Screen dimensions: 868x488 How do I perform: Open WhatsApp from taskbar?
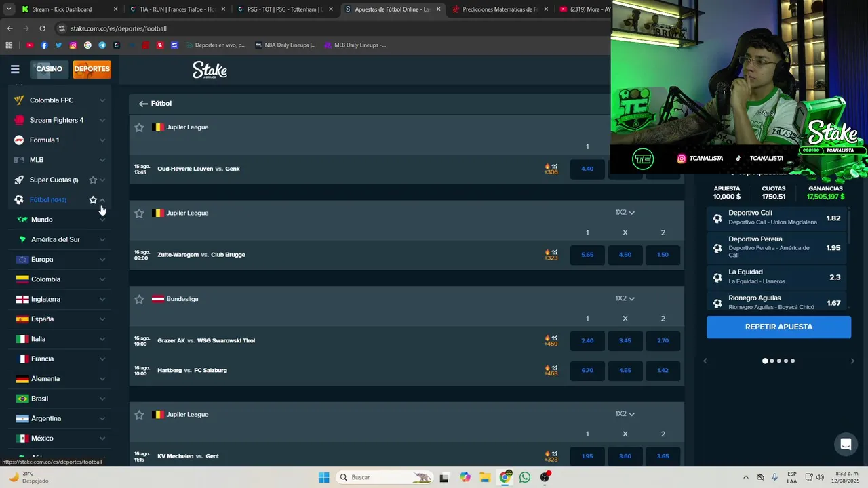tap(525, 477)
